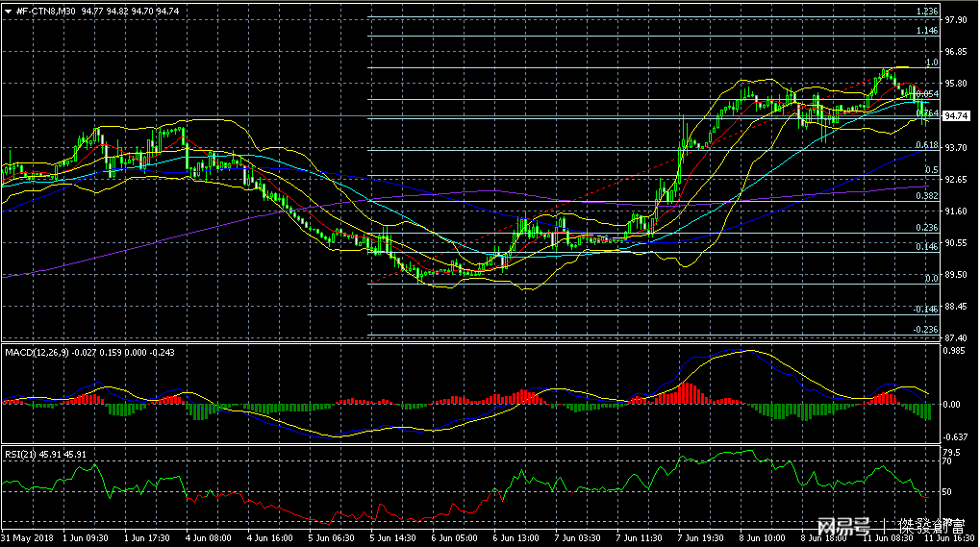980x547 pixels.
Task: Click 91.60 on the price axis
Action: tap(956, 211)
